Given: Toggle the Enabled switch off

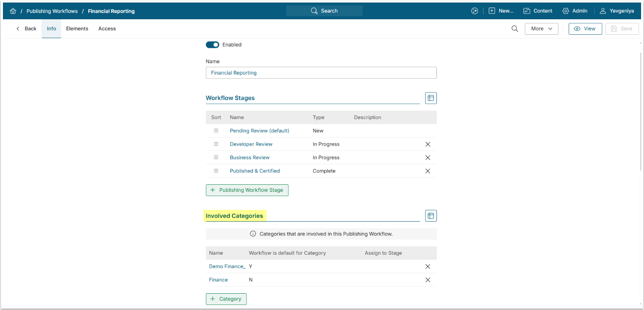Looking at the screenshot, I should [213, 45].
